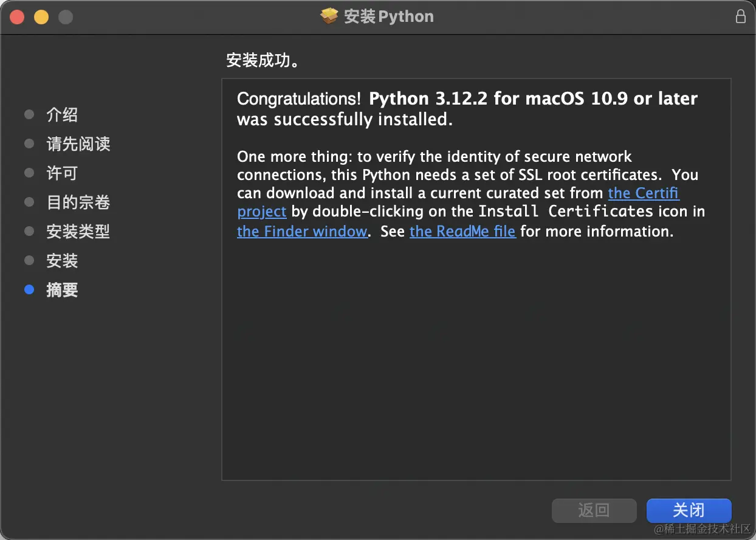The image size is (756, 540).
Task: Select the 目的宗卷 step in sidebar
Action: tap(78, 202)
